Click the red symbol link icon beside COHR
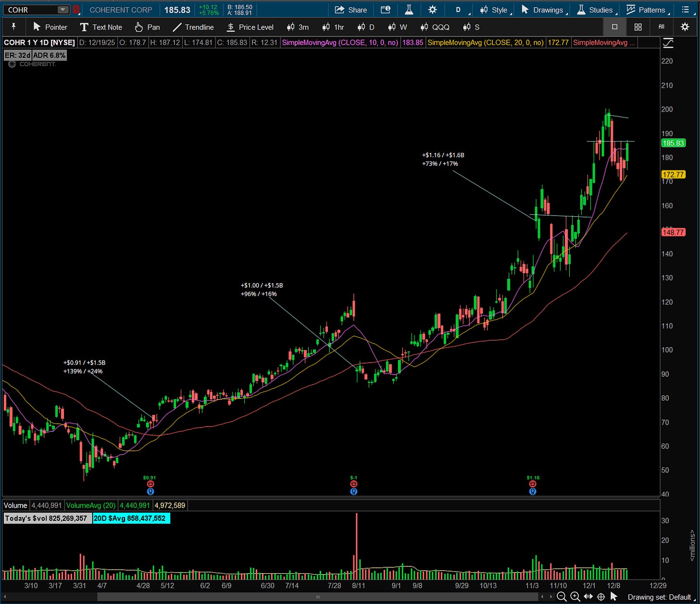This screenshot has width=700, height=604. (x=76, y=10)
